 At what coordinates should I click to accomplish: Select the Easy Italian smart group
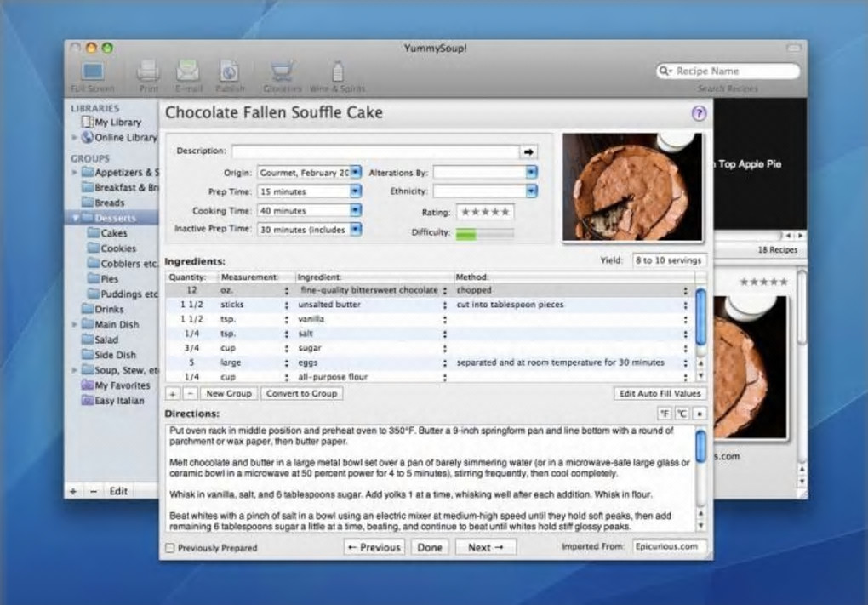pos(113,401)
